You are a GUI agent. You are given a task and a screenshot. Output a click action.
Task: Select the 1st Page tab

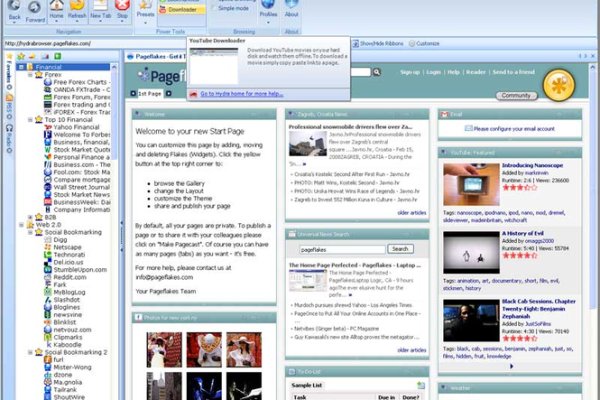click(150, 93)
